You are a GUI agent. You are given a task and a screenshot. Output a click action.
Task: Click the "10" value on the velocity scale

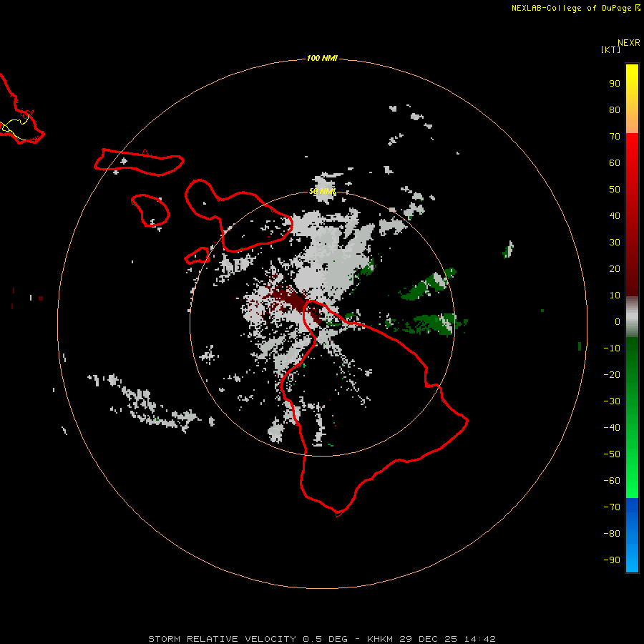[x=615, y=296]
